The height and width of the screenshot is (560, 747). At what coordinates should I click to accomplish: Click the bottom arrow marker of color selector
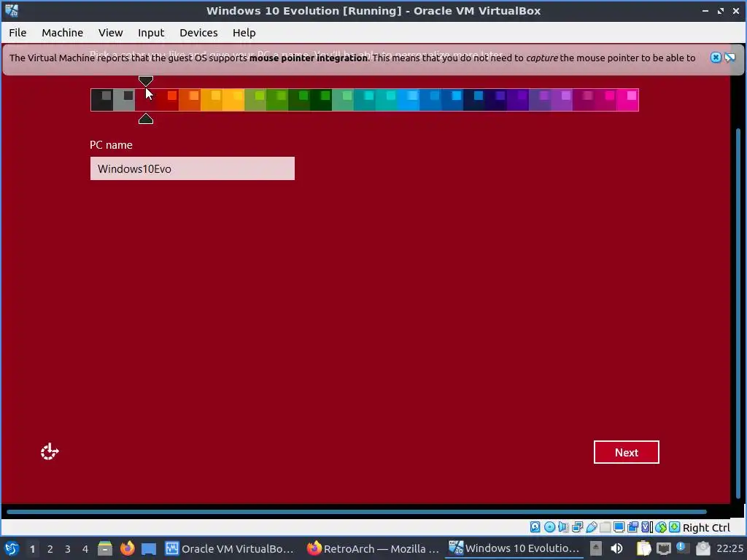[146, 119]
